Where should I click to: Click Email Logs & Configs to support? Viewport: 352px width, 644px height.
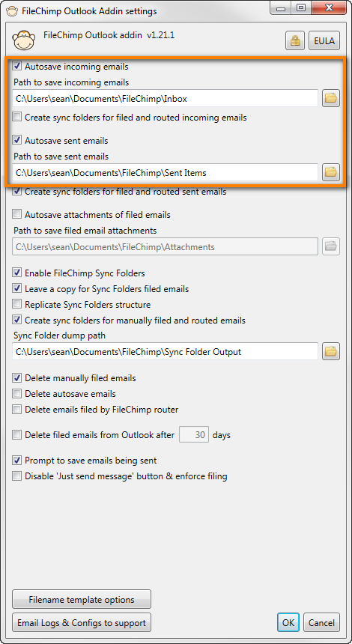coord(82,622)
